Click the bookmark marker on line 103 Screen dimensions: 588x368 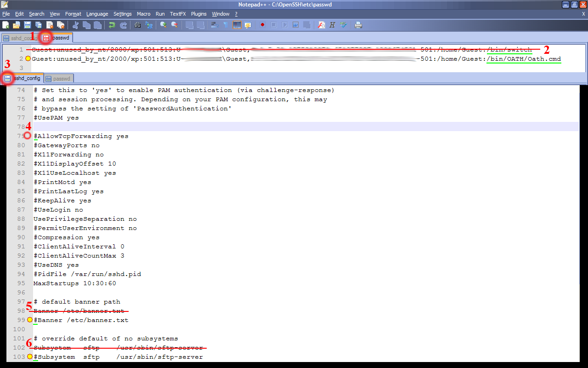pyautogui.click(x=29, y=356)
